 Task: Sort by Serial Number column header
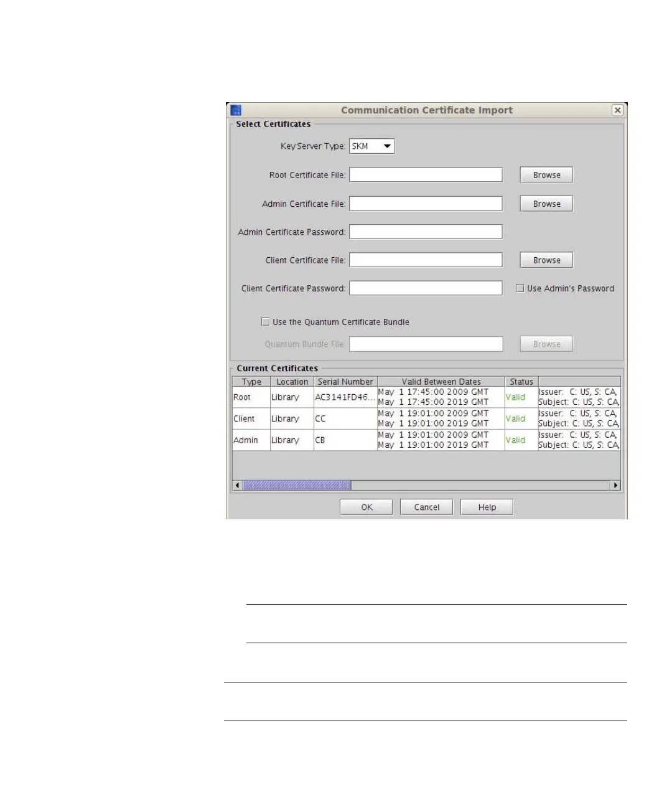345,382
